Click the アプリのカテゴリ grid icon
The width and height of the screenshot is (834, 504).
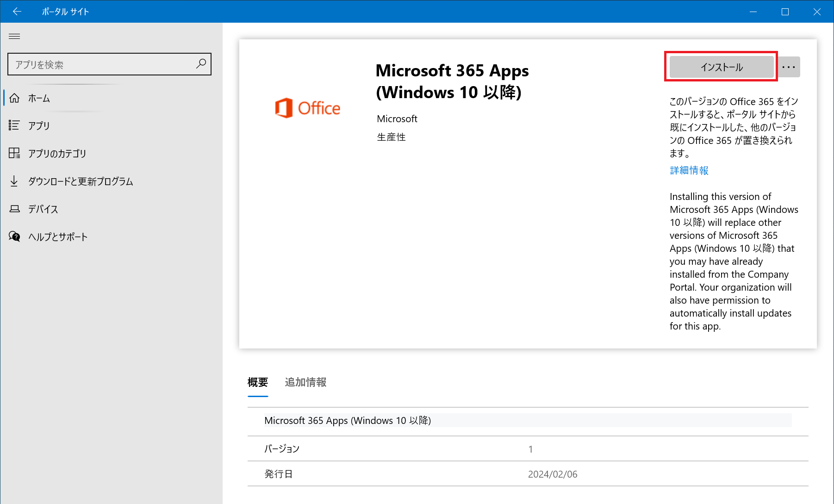pos(14,153)
